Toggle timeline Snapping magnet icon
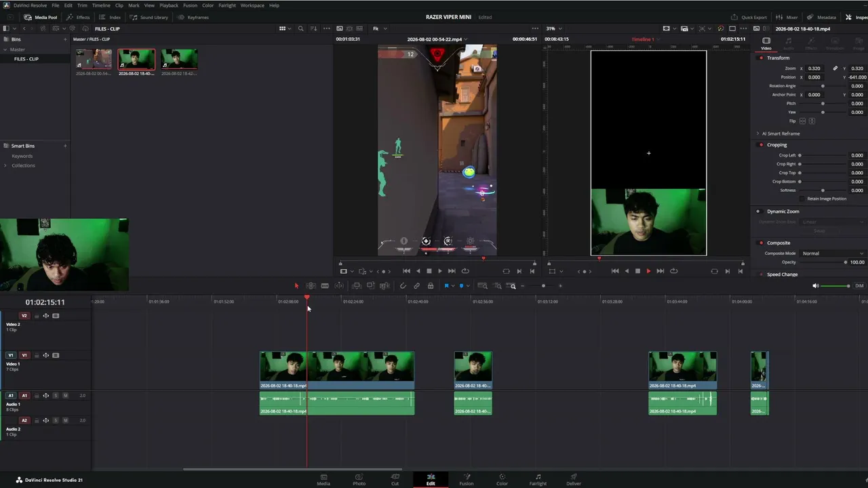The height and width of the screenshot is (488, 868). coord(403,286)
